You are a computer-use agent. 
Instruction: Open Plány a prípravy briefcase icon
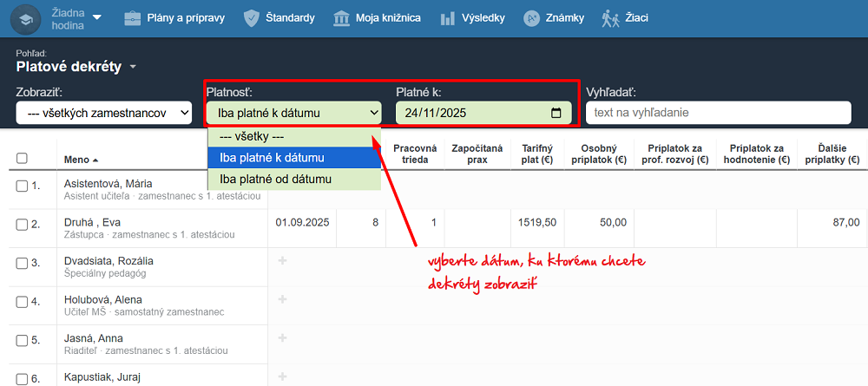pos(133,18)
